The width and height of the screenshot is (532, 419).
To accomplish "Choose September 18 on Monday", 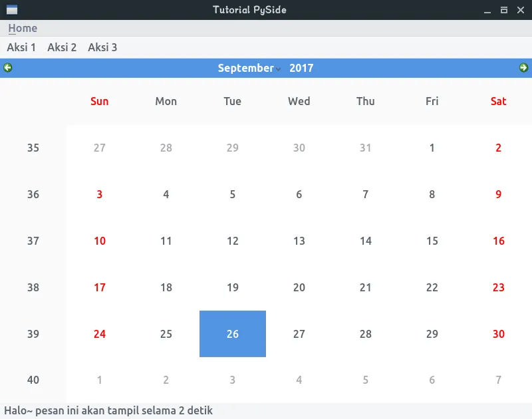I will 166,287.
